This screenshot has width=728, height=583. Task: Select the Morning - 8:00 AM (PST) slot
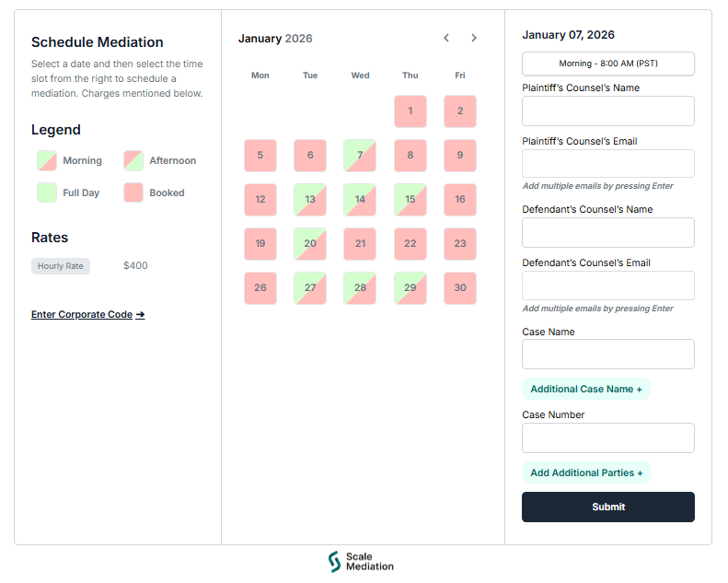(x=607, y=64)
